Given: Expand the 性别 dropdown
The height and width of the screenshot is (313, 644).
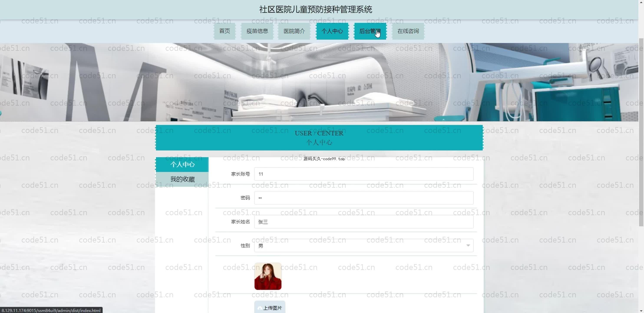Looking at the screenshot, I should point(364,245).
